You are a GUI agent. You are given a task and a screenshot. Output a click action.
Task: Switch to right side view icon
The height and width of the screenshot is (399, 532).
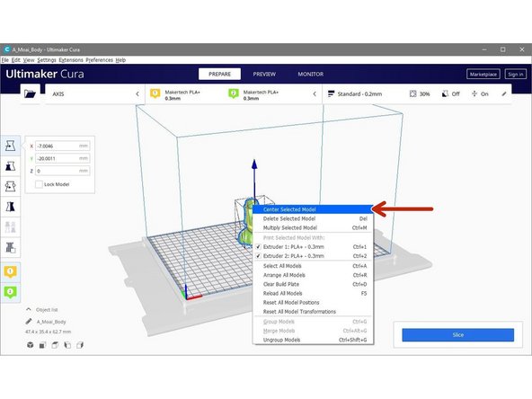[x=80, y=345]
